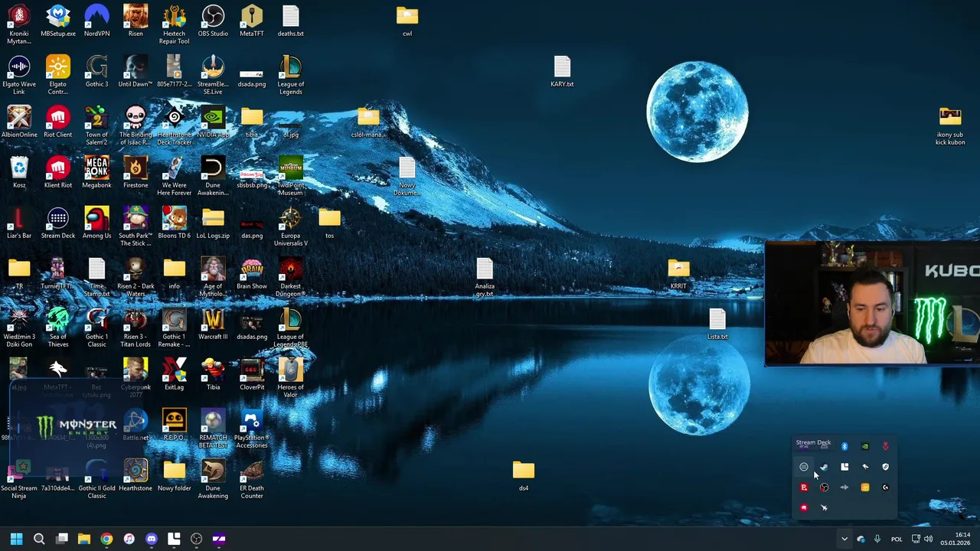Select the Hearthstone desktop shortcut

pyautogui.click(x=136, y=475)
